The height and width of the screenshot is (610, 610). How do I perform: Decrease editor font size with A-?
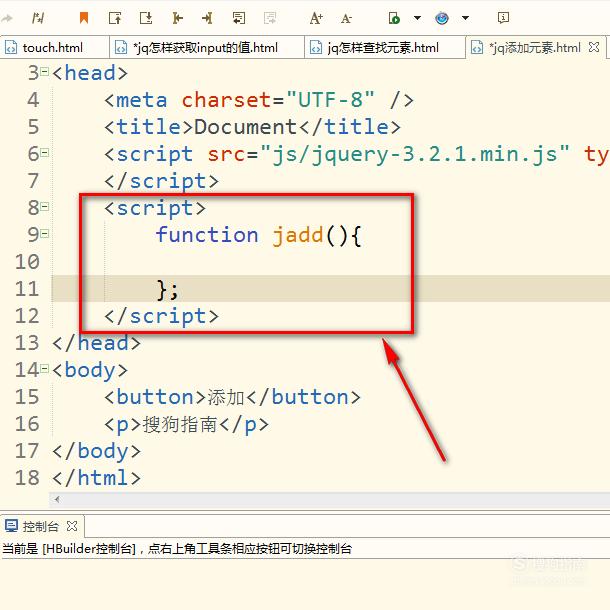[x=346, y=18]
